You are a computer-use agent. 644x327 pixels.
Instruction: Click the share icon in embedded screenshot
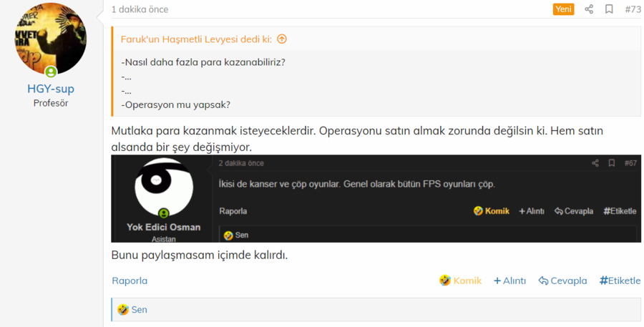point(595,163)
